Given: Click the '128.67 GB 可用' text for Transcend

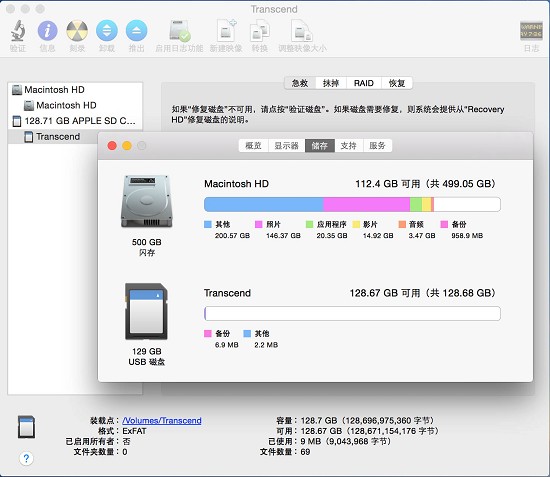Looking at the screenshot, I should click(x=385, y=293).
